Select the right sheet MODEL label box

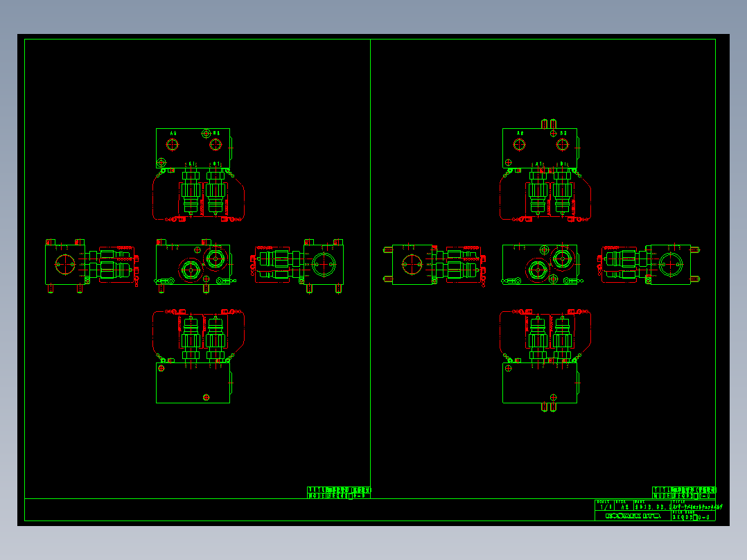tap(684, 496)
